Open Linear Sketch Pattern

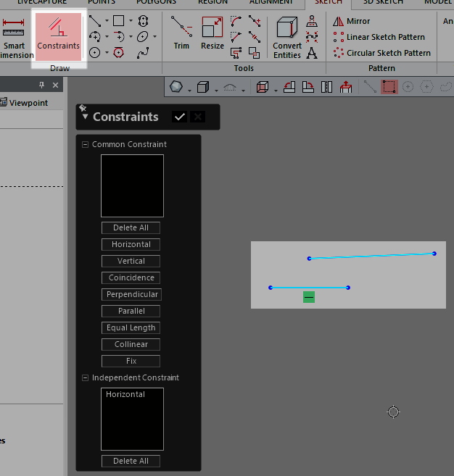[379, 37]
